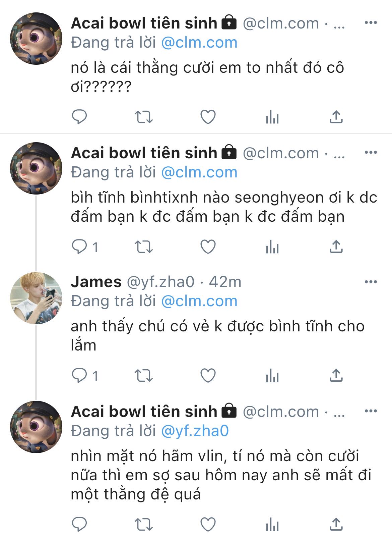Open the @clm.com reply link under James
The width and height of the screenshot is (392, 540).
[x=199, y=301]
